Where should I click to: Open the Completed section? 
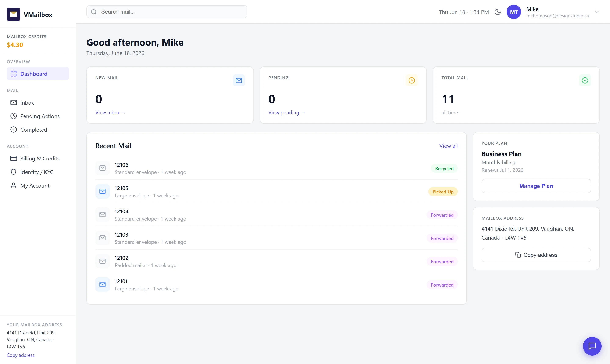(x=38, y=130)
